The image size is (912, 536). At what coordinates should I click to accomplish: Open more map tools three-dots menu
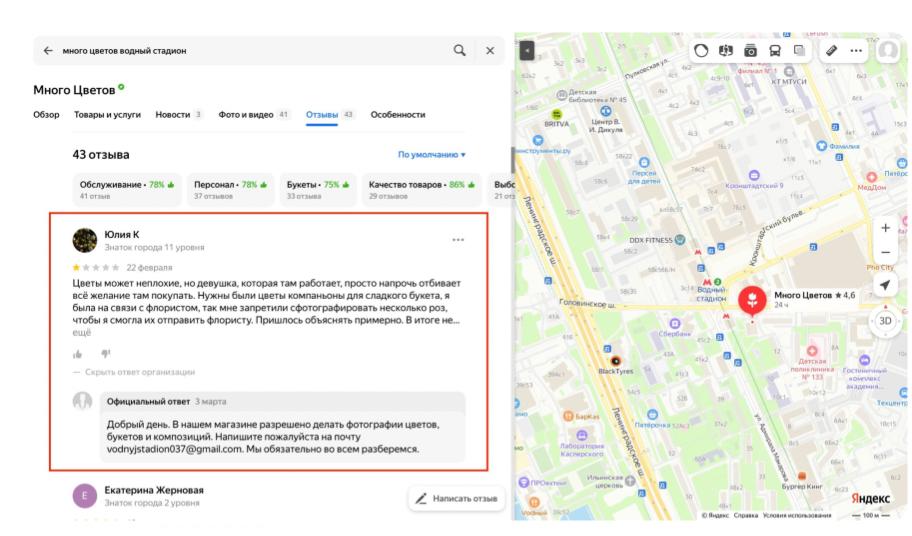[x=856, y=51]
